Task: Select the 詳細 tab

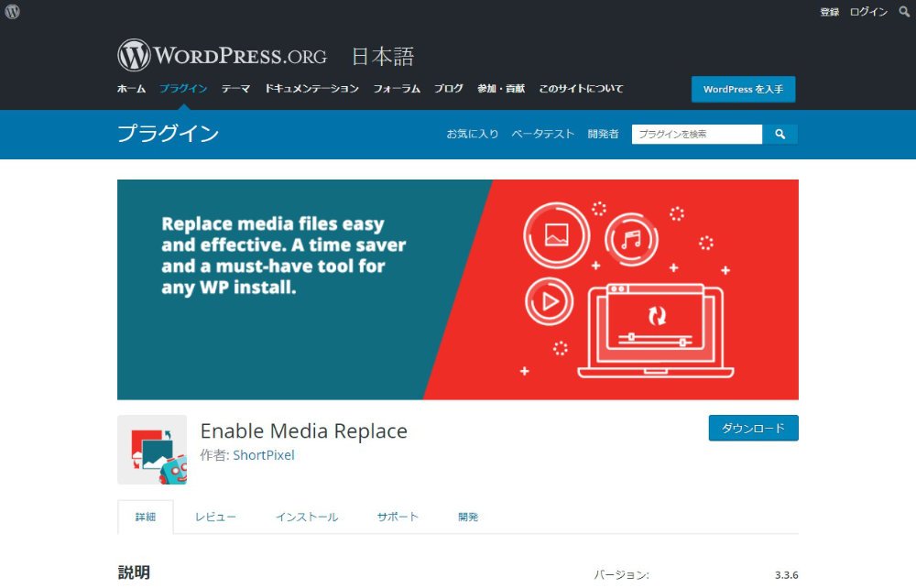Action: point(146,517)
